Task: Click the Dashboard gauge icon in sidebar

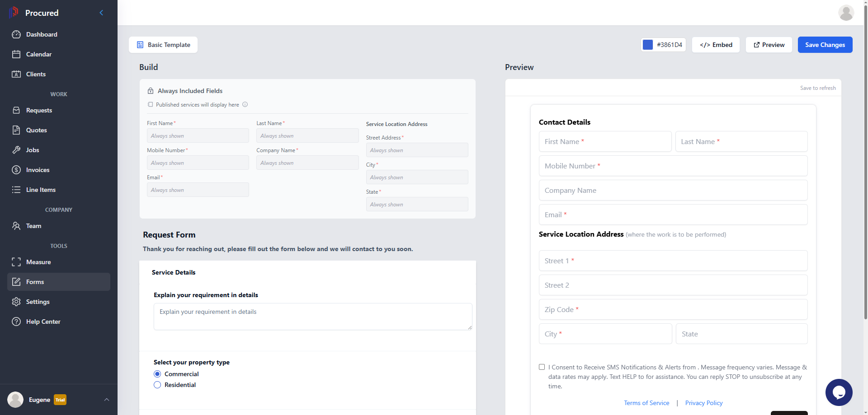Action: point(16,34)
